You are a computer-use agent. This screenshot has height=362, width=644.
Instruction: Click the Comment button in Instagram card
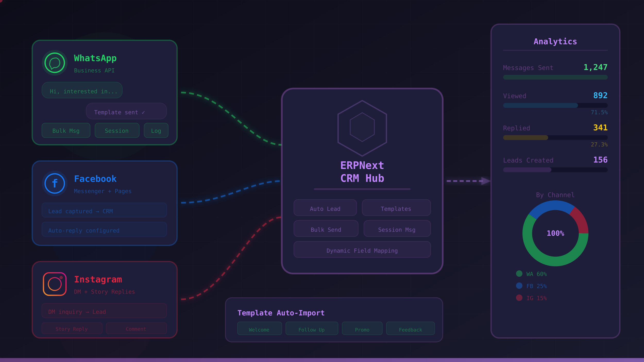136,328
